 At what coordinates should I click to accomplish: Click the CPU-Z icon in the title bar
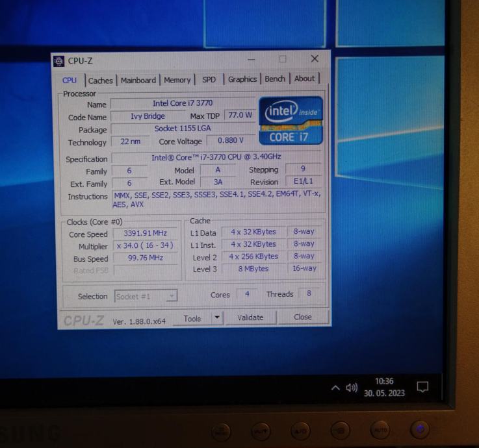coord(59,62)
